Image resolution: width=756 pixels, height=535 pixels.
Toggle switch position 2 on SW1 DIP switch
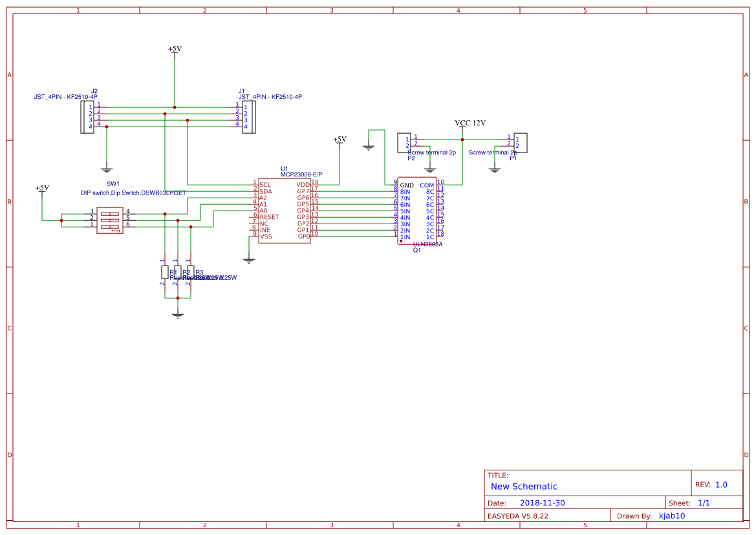110,220
